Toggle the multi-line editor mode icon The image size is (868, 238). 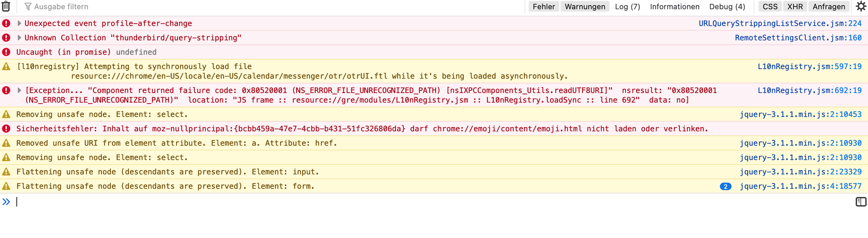861,202
